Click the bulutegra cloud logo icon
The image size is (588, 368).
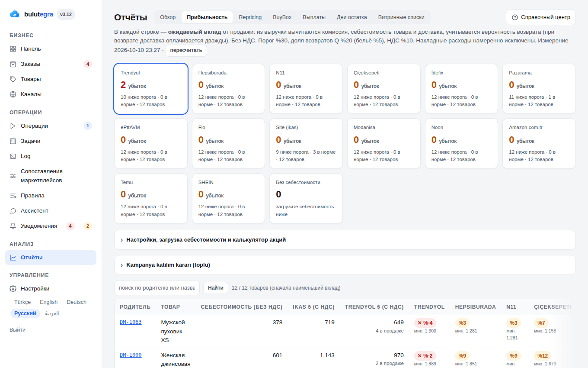click(15, 14)
